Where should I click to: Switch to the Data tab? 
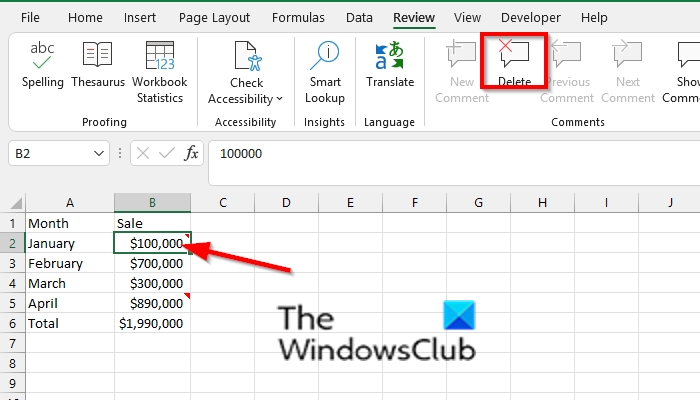click(359, 18)
